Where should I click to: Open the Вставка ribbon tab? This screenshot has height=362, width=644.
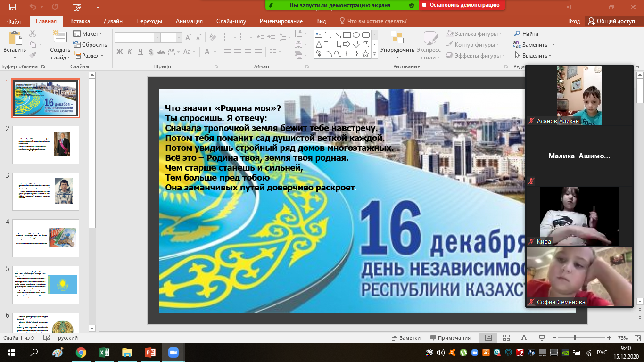(80, 21)
